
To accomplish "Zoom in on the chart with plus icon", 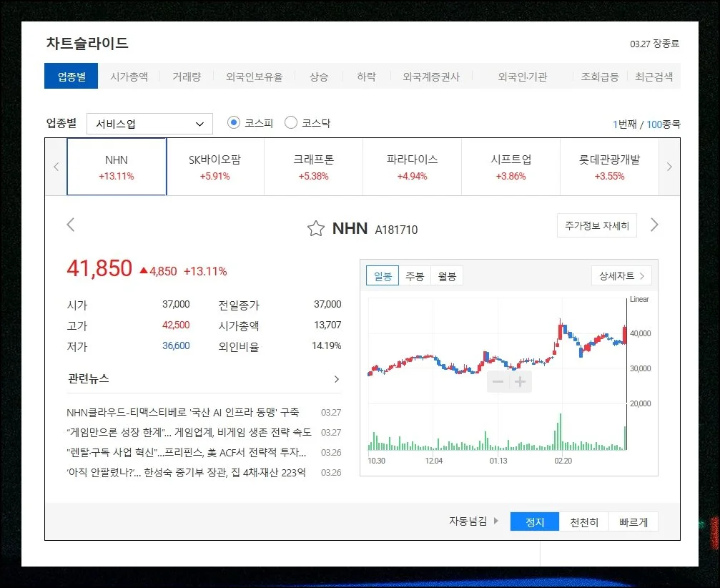I will (x=520, y=381).
